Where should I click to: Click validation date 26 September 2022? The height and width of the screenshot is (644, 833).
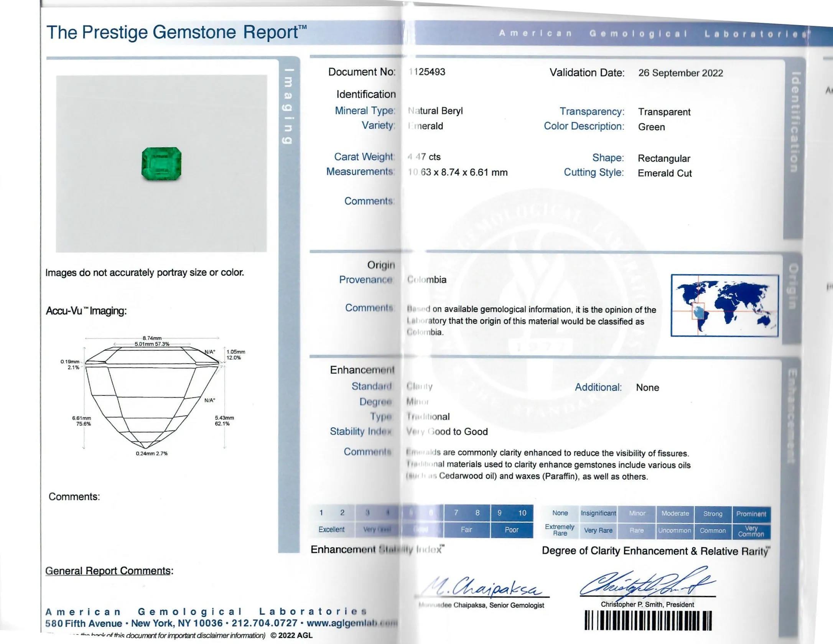680,73
